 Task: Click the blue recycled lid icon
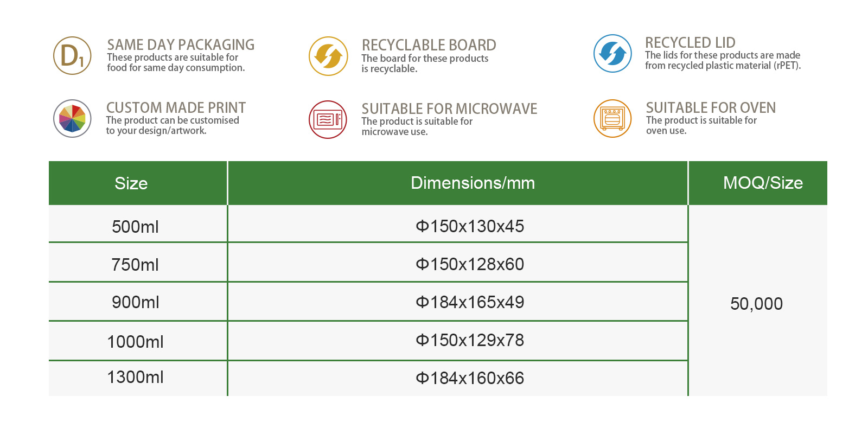pyautogui.click(x=612, y=53)
